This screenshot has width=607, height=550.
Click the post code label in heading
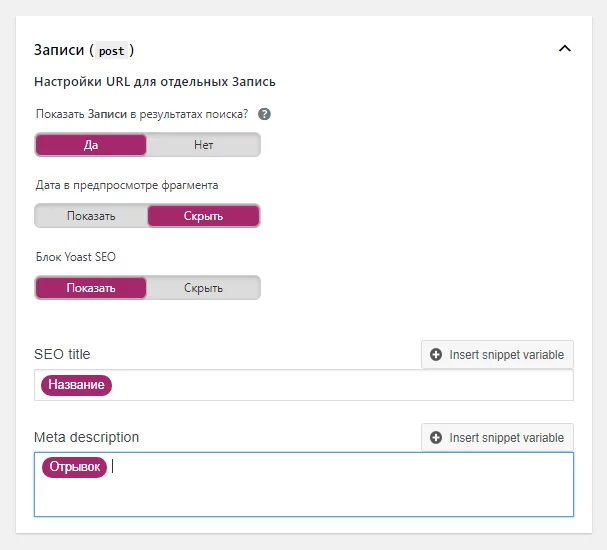click(111, 51)
